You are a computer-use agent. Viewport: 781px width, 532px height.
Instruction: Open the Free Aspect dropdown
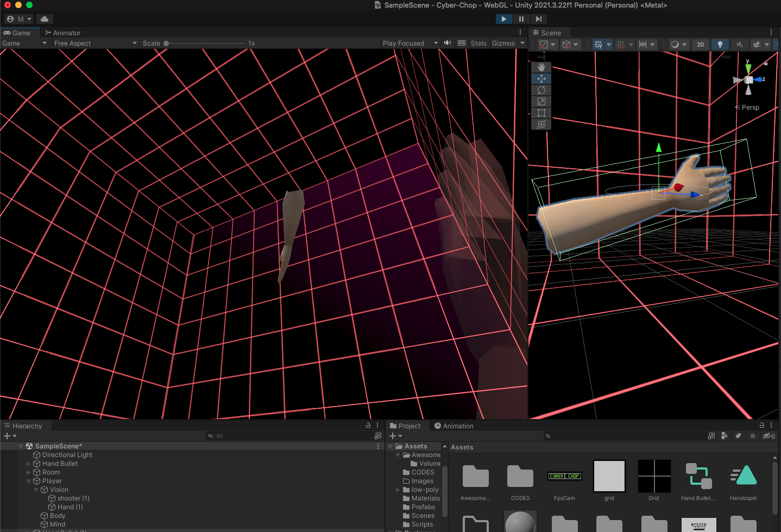point(95,43)
